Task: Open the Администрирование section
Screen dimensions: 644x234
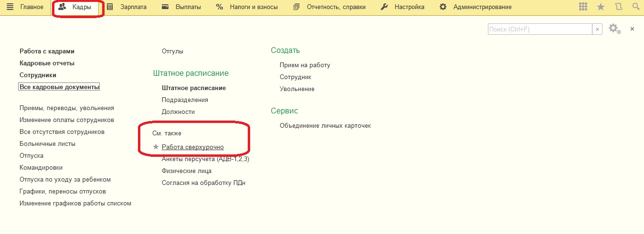Action: [475, 7]
